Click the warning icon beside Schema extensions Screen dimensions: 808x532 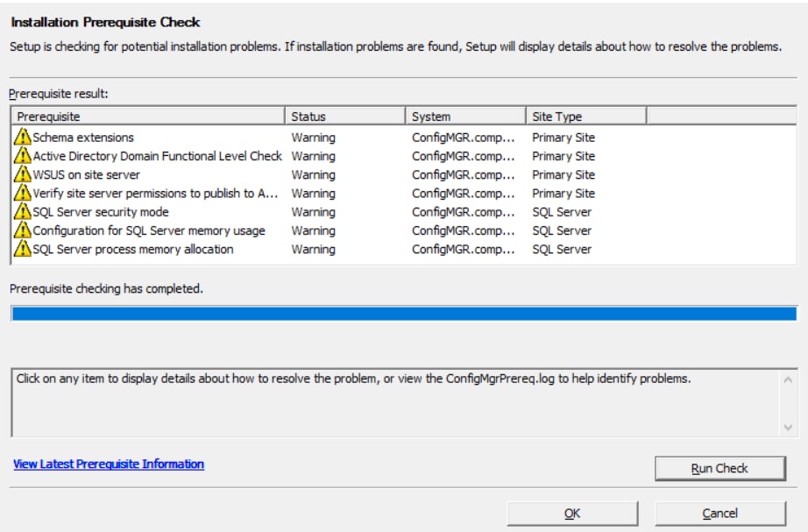(x=22, y=137)
